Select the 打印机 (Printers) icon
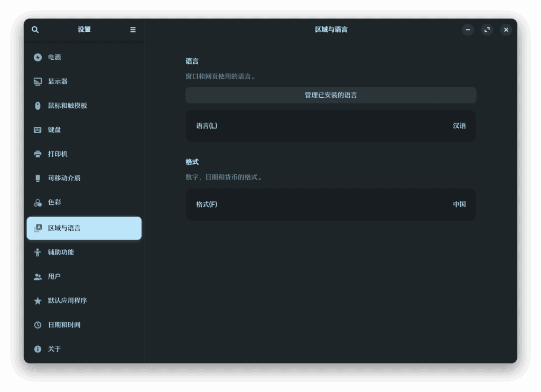The width and height of the screenshot is (541, 392). [x=54, y=154]
